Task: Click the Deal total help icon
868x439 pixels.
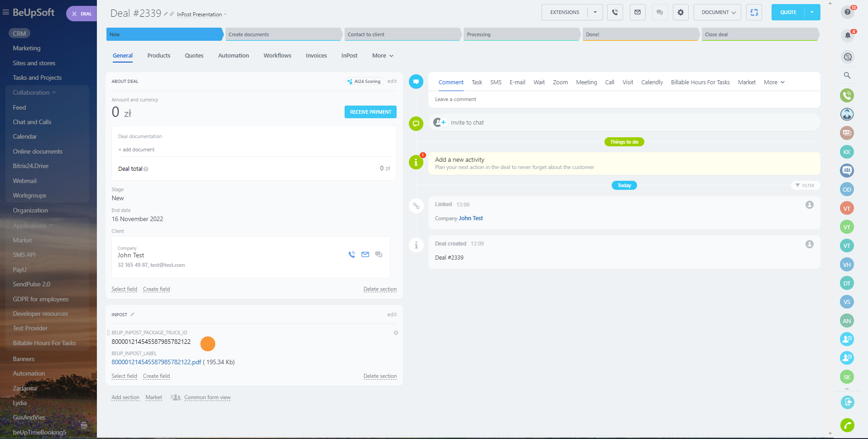Action: [x=146, y=169]
